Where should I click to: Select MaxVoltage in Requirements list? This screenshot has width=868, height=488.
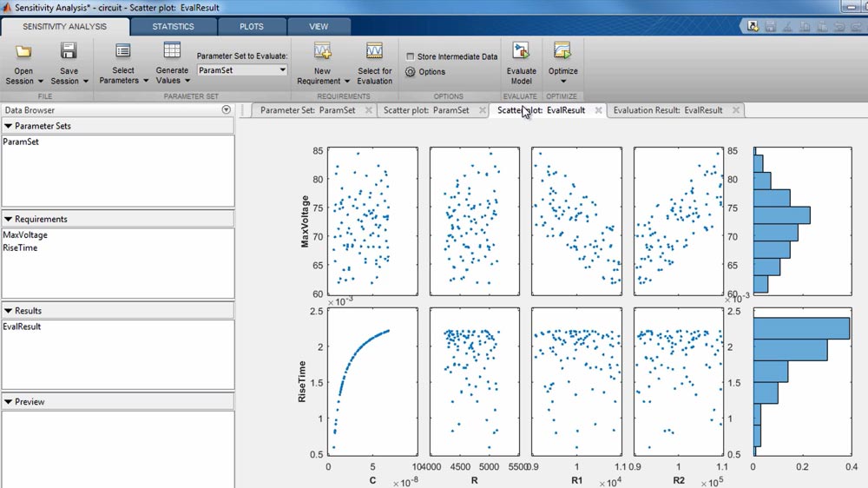(x=25, y=235)
